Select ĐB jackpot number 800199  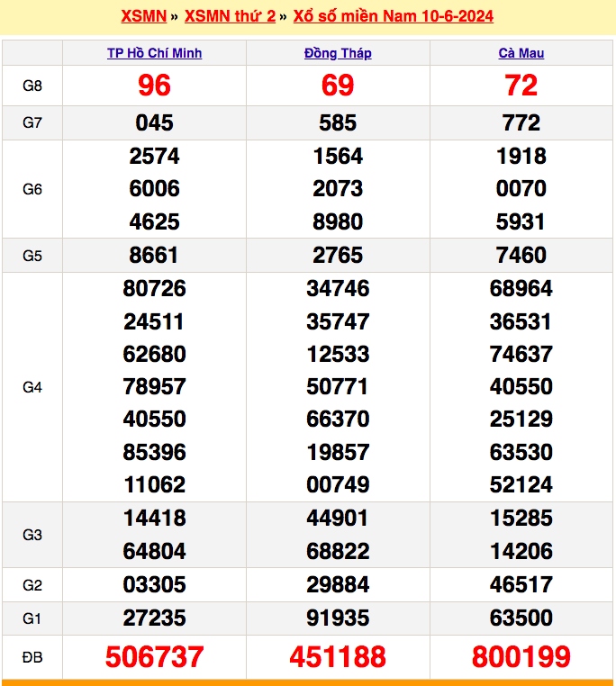(521, 656)
